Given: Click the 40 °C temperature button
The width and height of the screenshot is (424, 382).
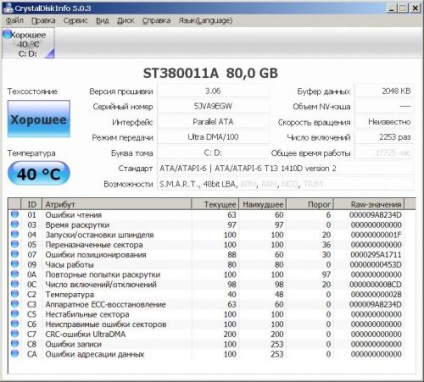Looking at the screenshot, I should [x=39, y=174].
